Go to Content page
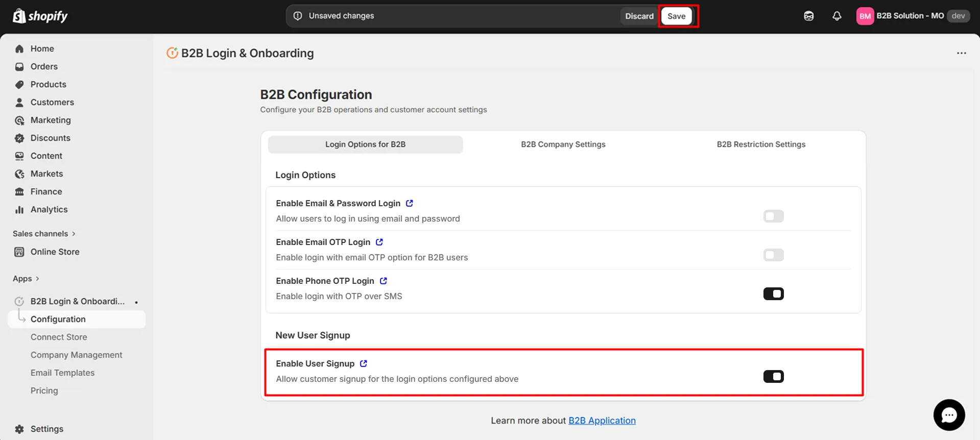The image size is (980, 440). [46, 156]
